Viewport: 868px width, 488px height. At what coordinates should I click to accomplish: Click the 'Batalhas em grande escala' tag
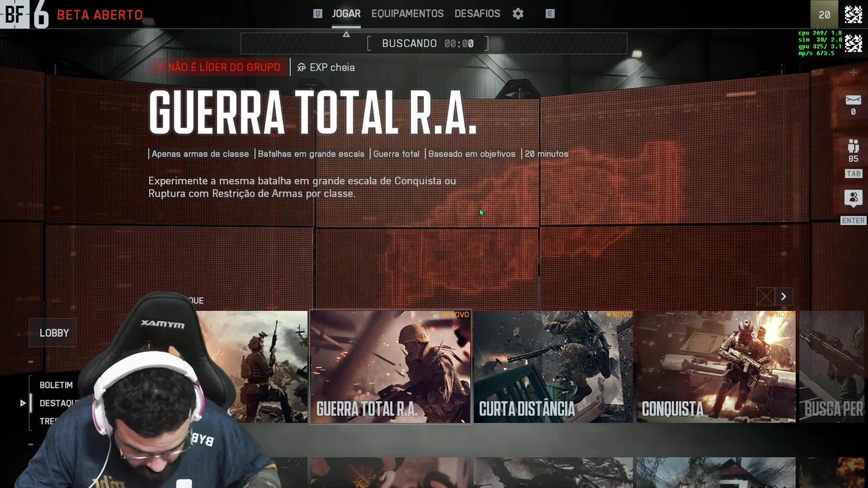[311, 154]
